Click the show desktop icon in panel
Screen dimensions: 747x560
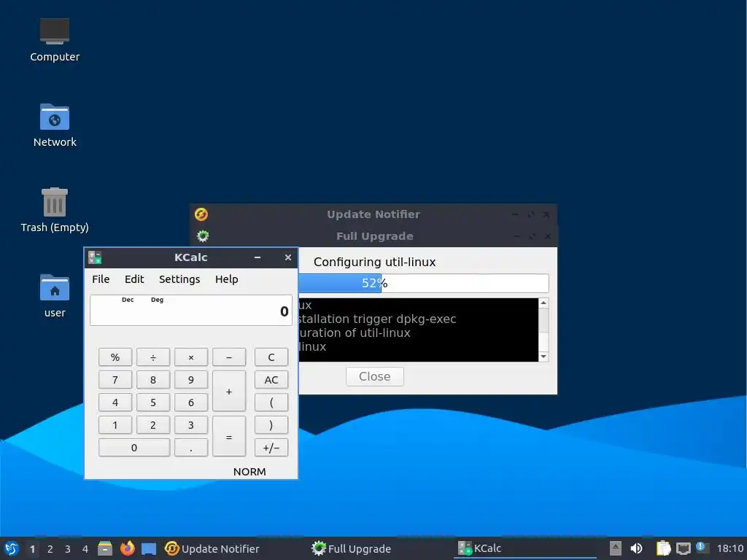(x=149, y=548)
